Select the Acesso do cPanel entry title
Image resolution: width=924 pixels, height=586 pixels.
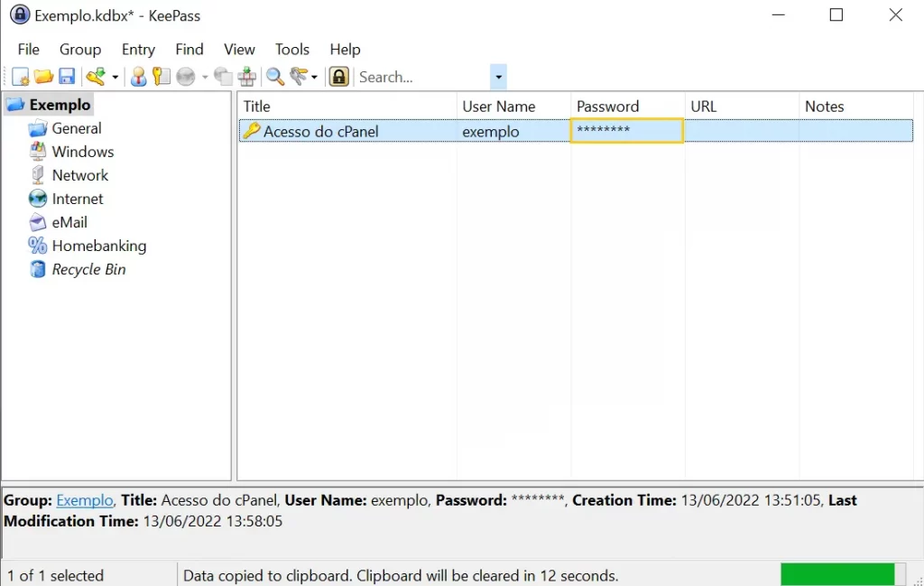coord(321,132)
